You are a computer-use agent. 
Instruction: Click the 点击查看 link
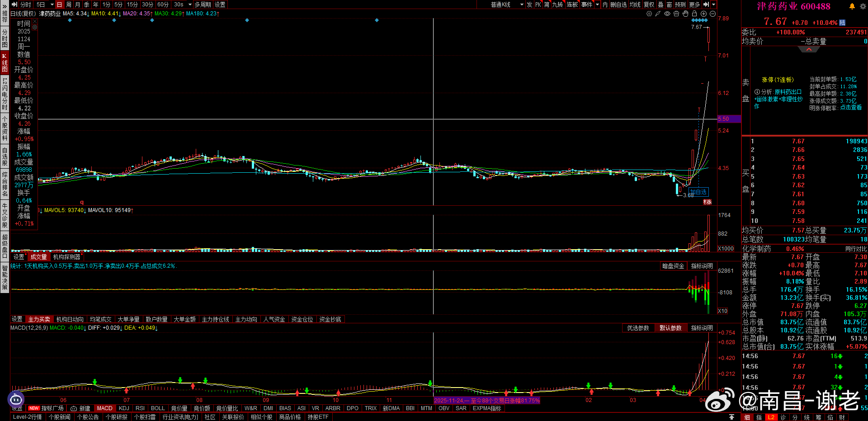(x=851, y=108)
